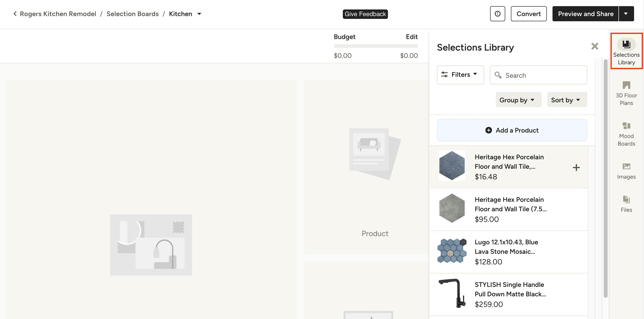Open the Group by dropdown
Screen dimensions: 644x319
(518, 100)
